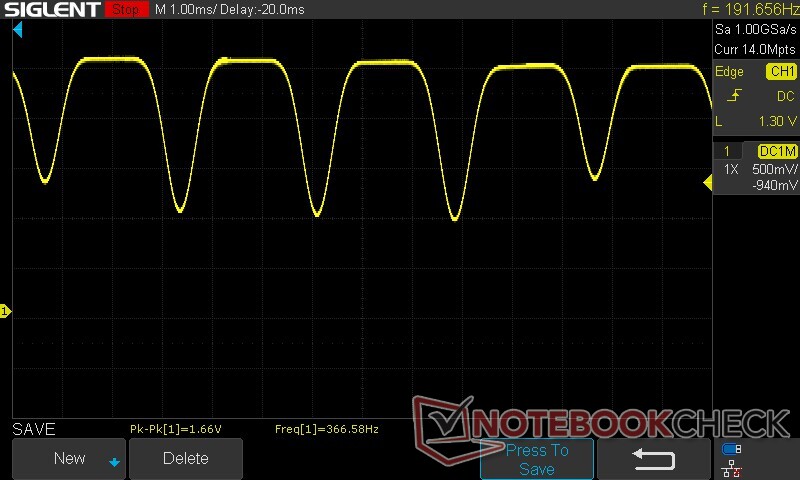The image size is (800, 480).
Task: Click the USB drive status icon
Action: click(x=732, y=449)
